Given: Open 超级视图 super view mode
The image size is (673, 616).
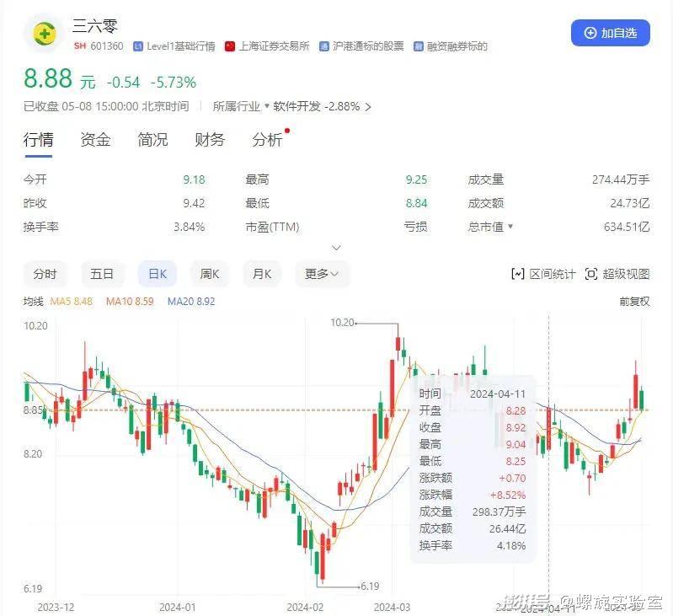Looking at the screenshot, I should [x=617, y=274].
